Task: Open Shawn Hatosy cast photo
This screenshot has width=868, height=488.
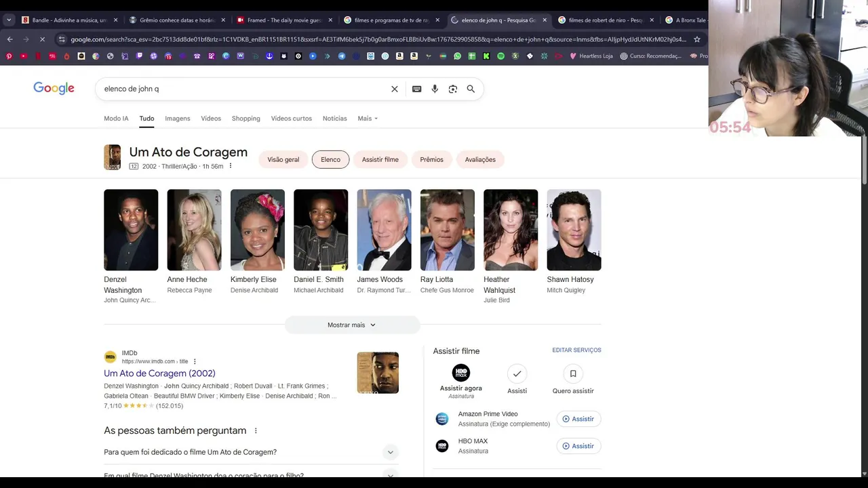Action: tap(574, 230)
